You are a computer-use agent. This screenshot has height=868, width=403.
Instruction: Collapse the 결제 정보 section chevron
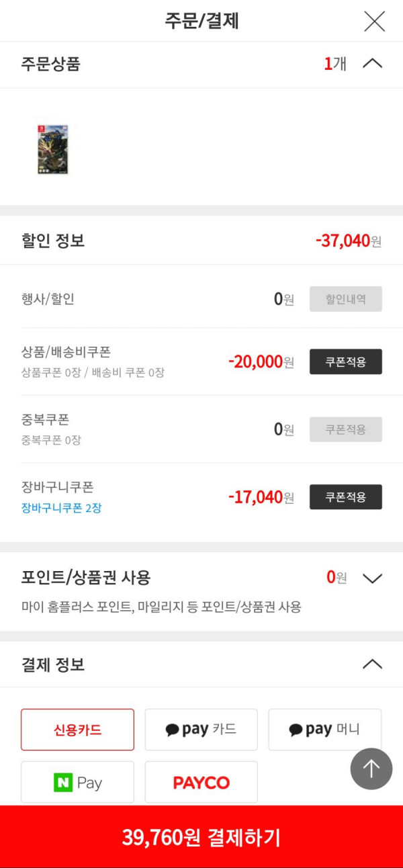tap(372, 664)
